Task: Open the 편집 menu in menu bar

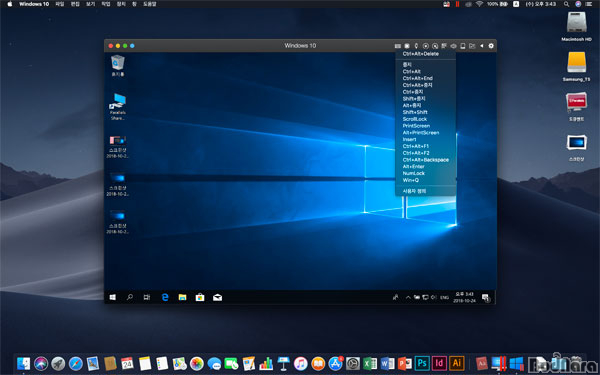Action: [75, 4]
